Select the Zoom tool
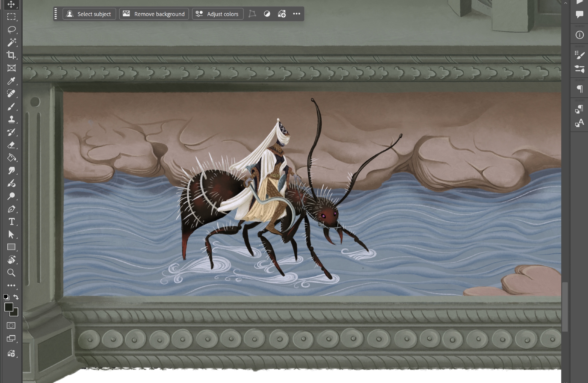The height and width of the screenshot is (383, 588). tap(11, 272)
